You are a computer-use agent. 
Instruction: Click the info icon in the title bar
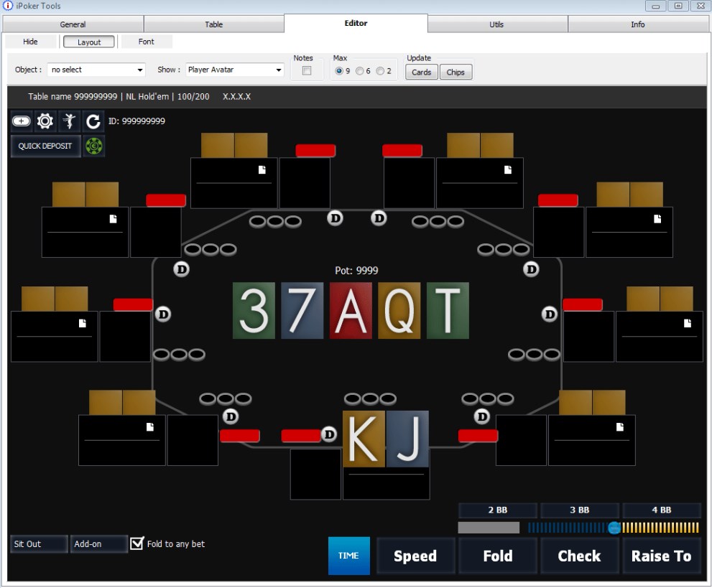tap(8, 6)
